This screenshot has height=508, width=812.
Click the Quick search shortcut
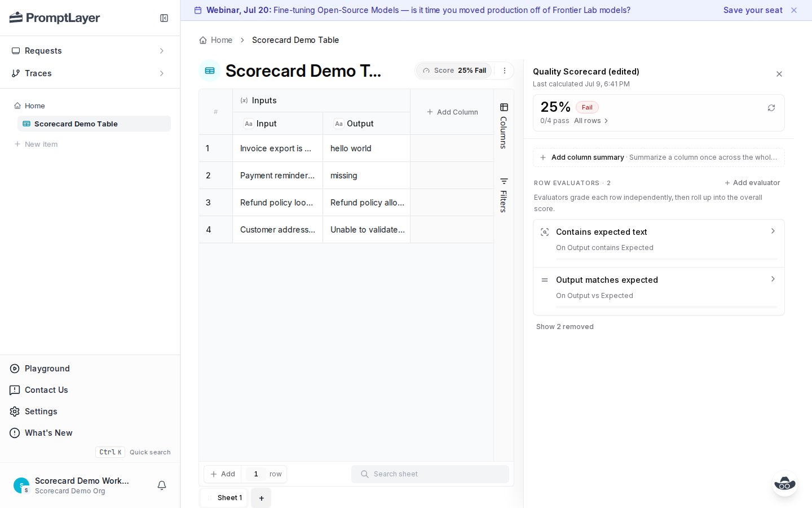click(x=134, y=452)
